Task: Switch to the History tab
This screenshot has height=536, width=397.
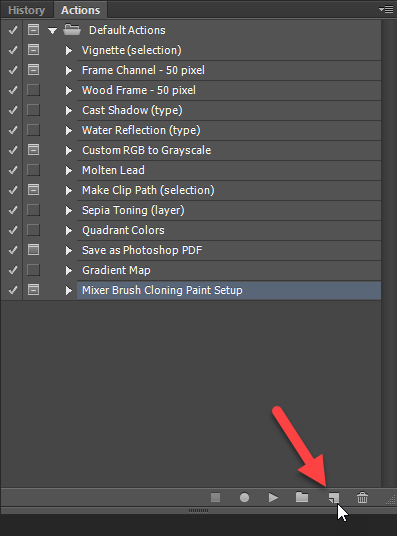Action: click(x=26, y=10)
